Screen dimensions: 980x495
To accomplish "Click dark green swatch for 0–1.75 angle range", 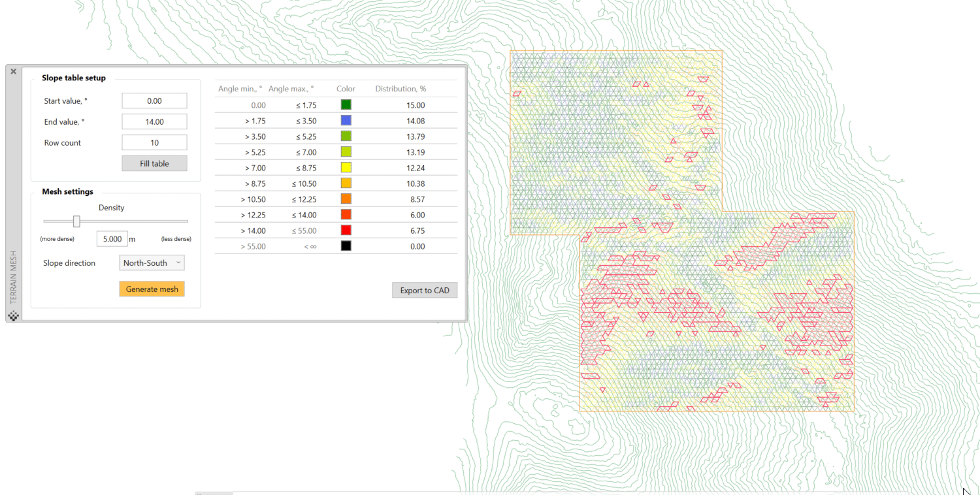I will click(x=346, y=104).
